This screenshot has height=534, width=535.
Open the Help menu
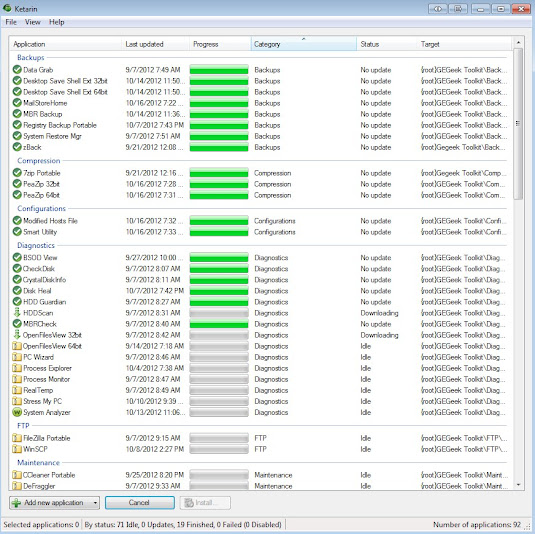(56, 22)
